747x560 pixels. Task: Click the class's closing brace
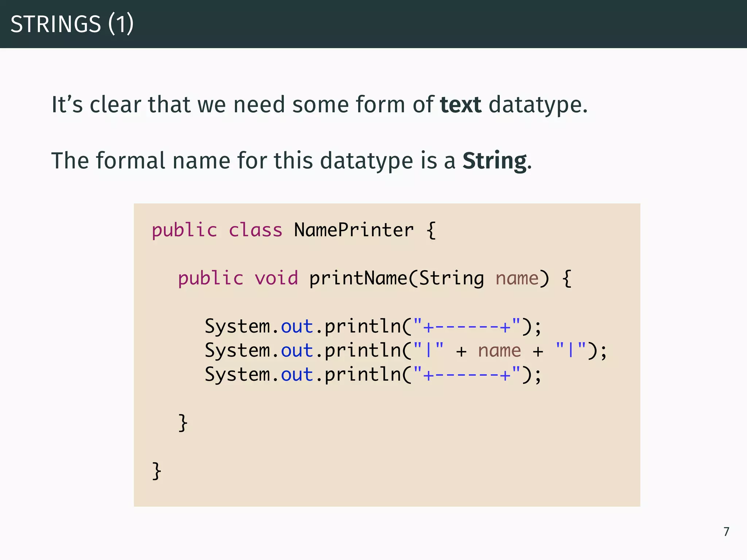click(156, 471)
